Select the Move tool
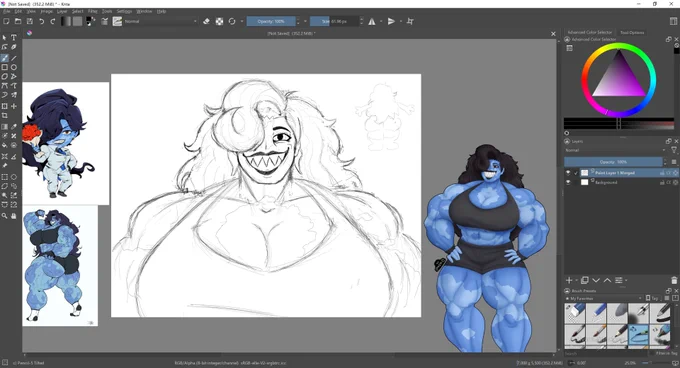The width and height of the screenshot is (680, 368). click(14, 106)
